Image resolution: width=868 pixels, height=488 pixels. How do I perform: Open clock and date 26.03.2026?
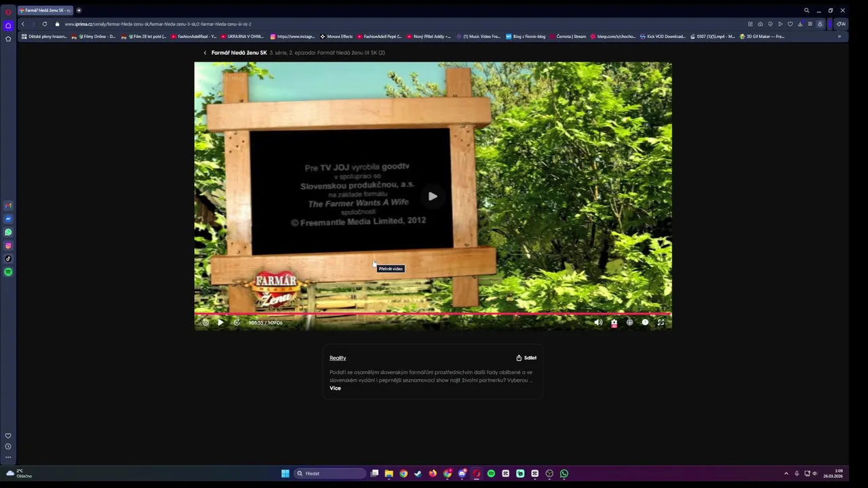pos(833,473)
